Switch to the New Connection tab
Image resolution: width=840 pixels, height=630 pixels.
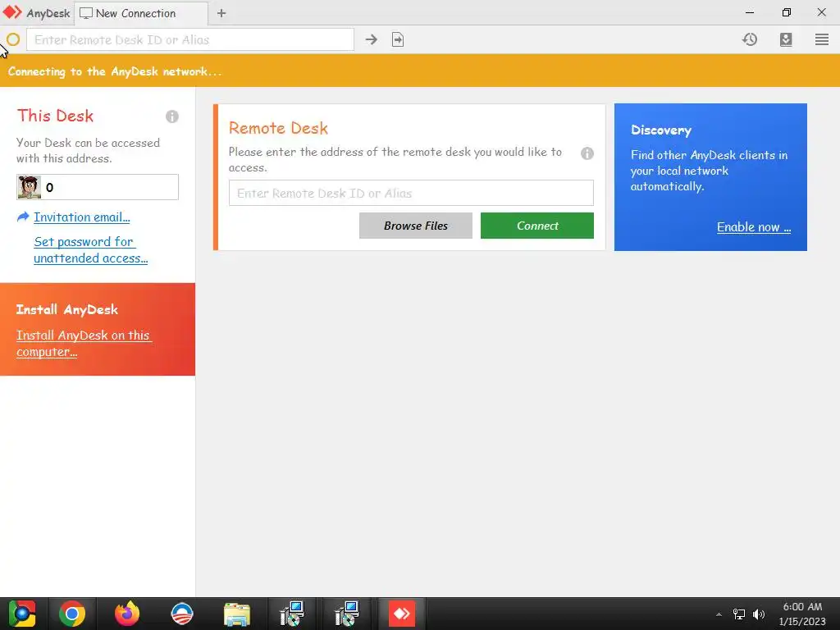click(x=140, y=13)
